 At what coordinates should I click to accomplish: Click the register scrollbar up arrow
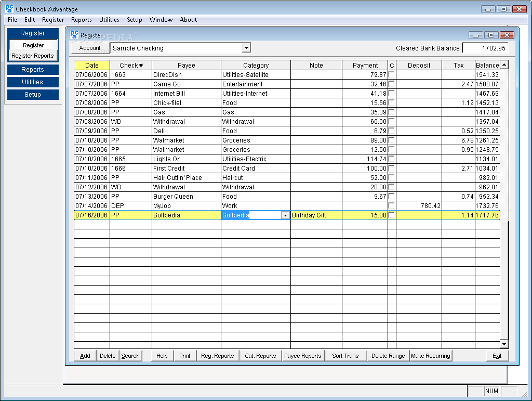[504, 64]
